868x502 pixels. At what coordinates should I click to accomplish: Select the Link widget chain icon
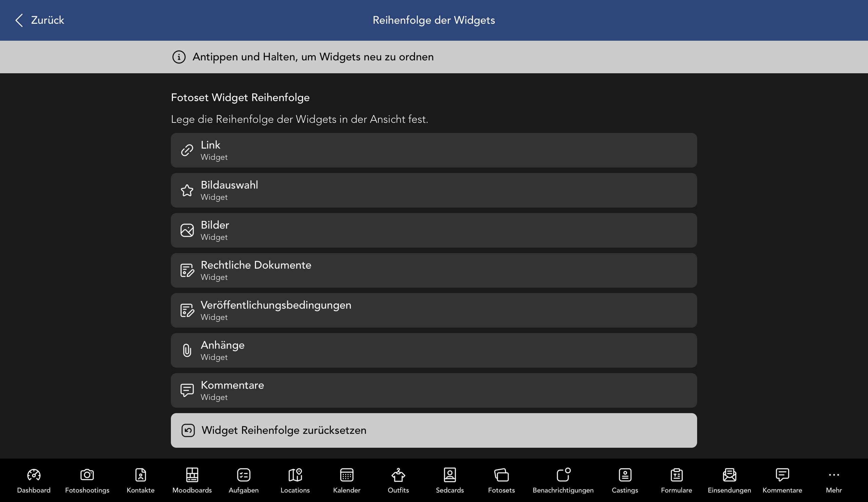click(x=187, y=150)
